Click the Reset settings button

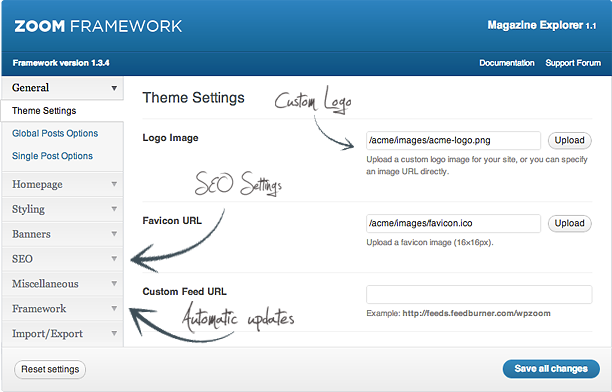pyautogui.click(x=50, y=369)
